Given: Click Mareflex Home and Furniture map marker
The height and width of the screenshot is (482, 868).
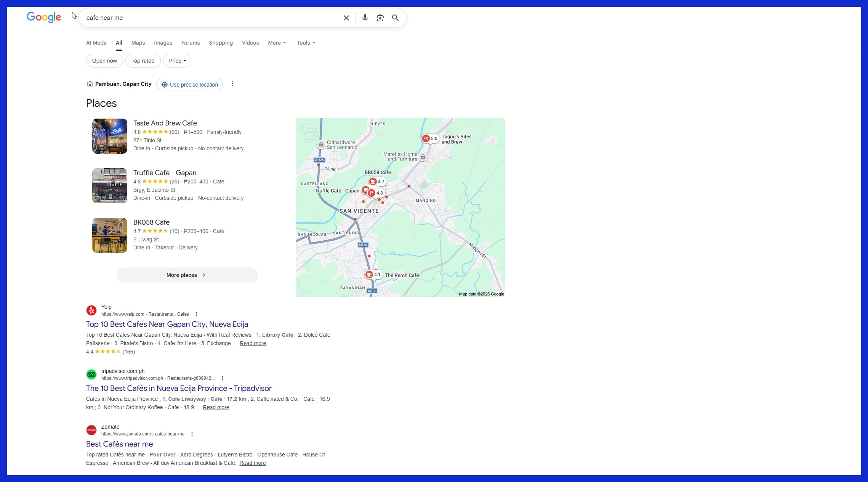Looking at the screenshot, I should [x=423, y=157].
